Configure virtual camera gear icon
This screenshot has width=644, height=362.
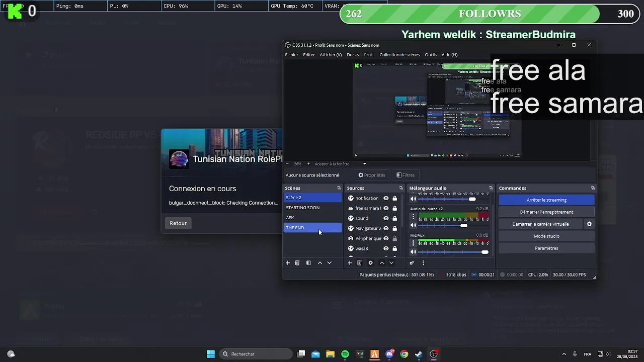[x=589, y=224]
